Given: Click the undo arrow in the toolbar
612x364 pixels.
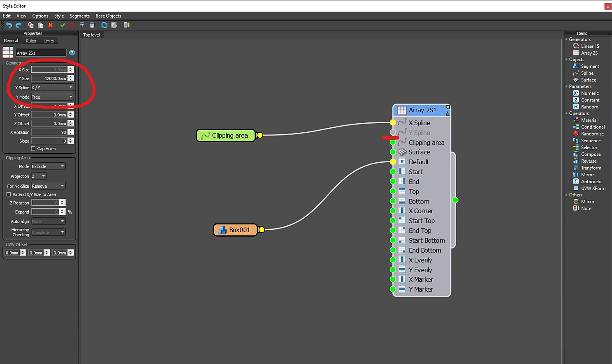Looking at the screenshot, I should click(9, 25).
